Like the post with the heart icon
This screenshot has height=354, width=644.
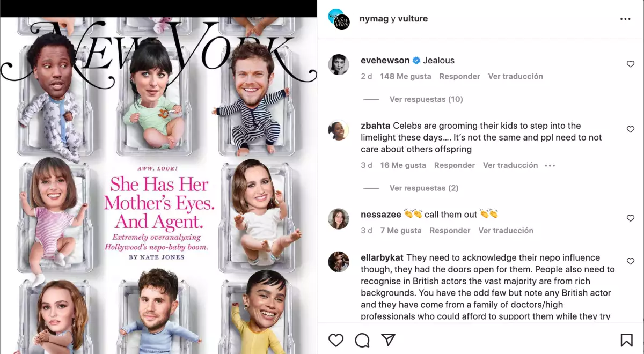click(x=336, y=340)
